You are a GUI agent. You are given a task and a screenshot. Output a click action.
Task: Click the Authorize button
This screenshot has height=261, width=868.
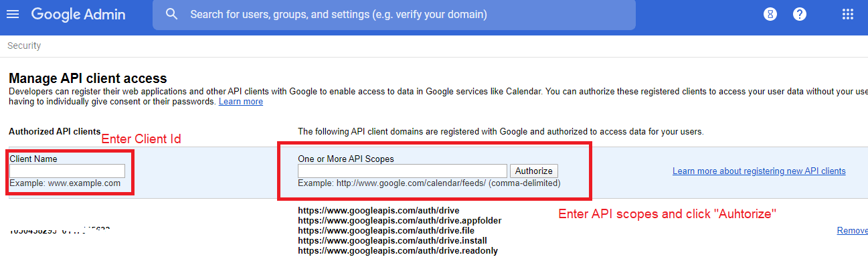(x=534, y=171)
